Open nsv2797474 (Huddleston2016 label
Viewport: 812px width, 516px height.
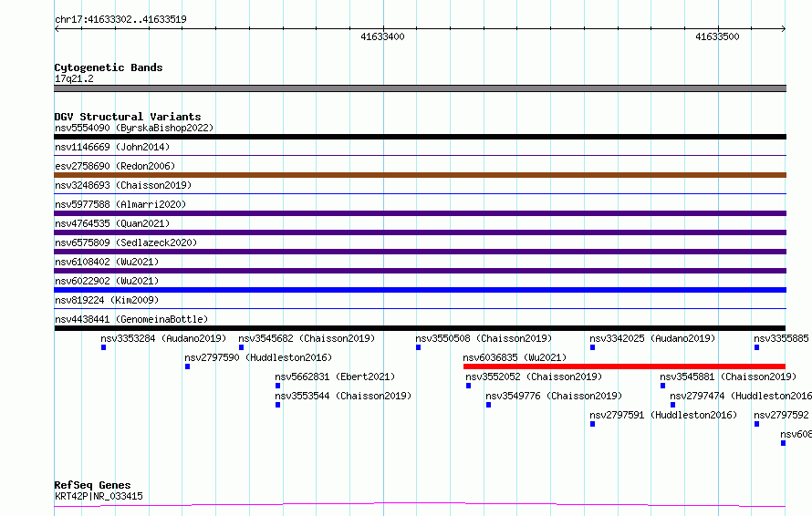pyautogui.click(x=741, y=396)
